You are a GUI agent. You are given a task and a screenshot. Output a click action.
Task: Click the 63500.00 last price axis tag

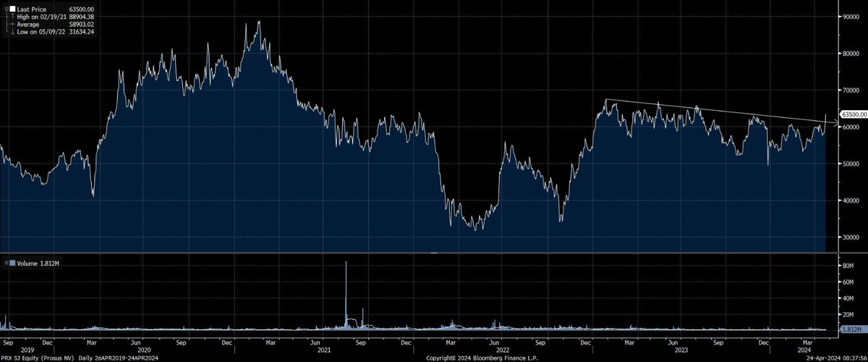853,114
